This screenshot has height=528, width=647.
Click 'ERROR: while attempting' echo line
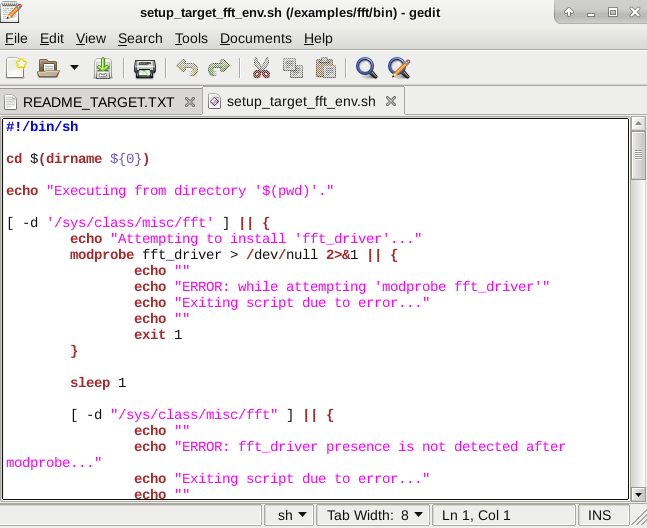pyautogui.click(x=342, y=287)
